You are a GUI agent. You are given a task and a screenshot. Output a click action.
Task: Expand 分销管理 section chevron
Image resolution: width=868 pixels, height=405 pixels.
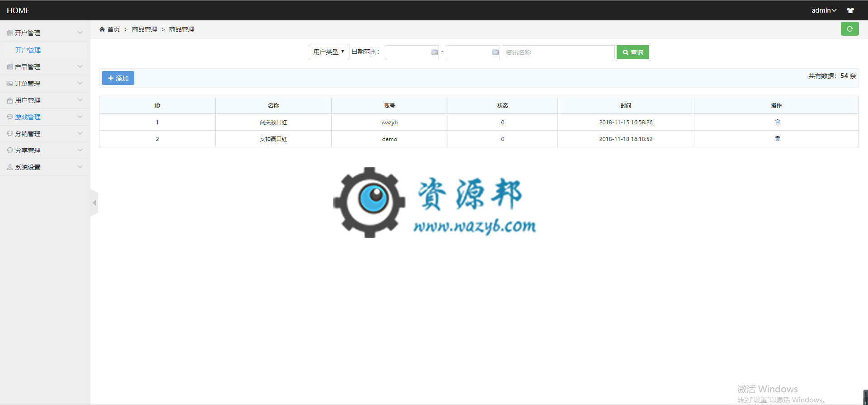point(80,133)
